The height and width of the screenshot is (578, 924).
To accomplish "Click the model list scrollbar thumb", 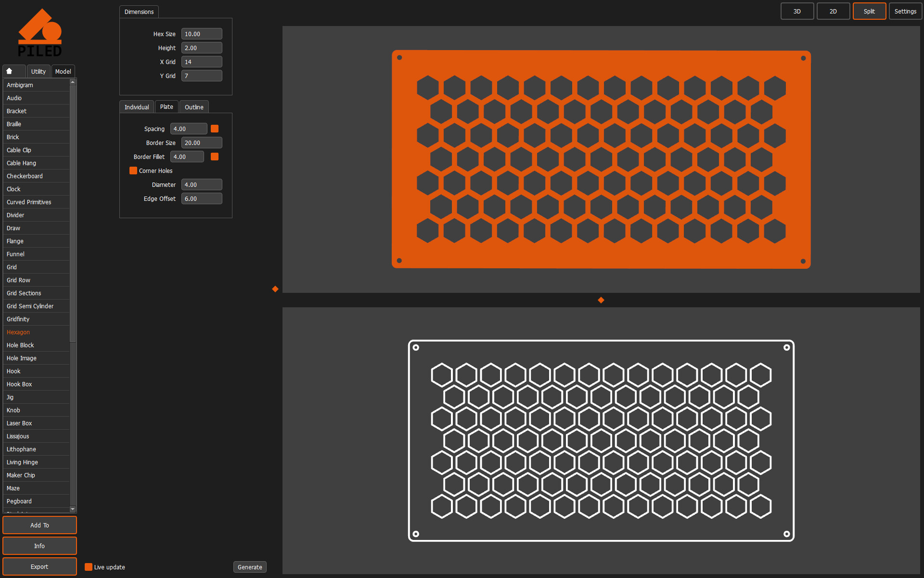I will [x=73, y=213].
